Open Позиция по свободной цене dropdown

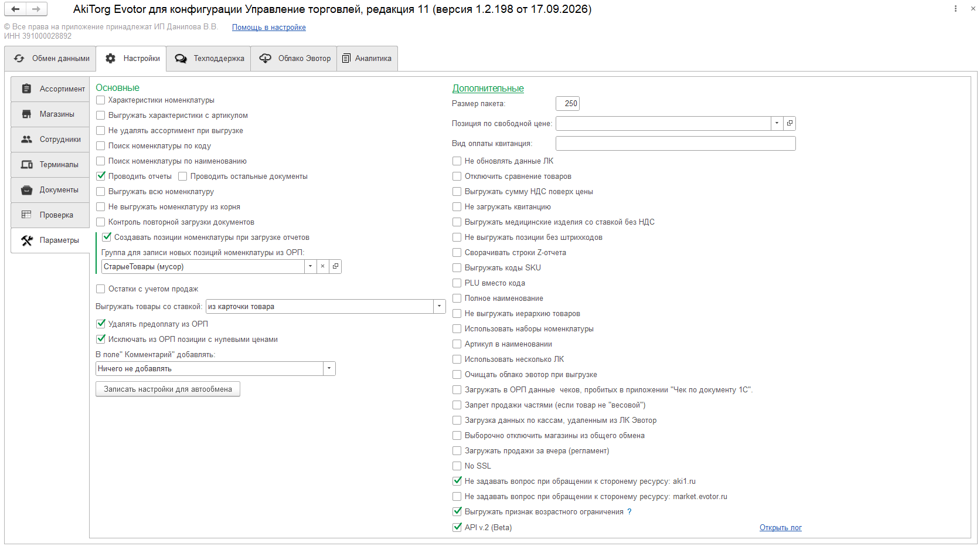coord(777,123)
